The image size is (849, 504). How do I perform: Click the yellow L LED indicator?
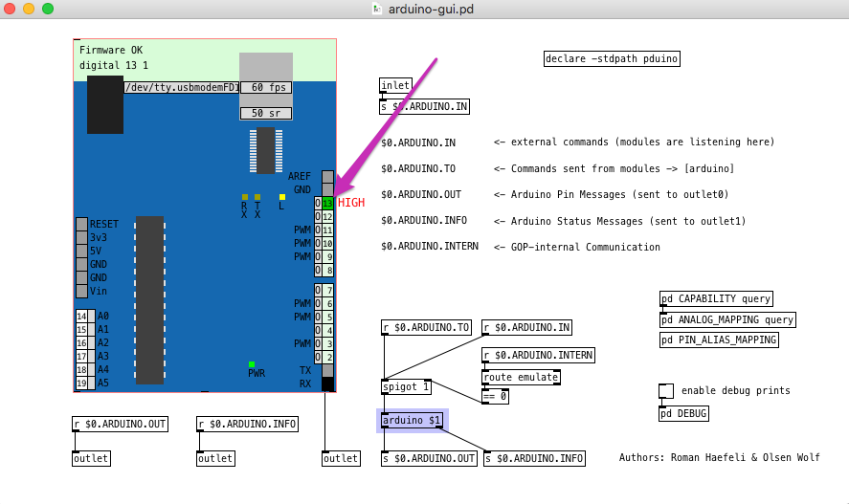click(x=281, y=197)
